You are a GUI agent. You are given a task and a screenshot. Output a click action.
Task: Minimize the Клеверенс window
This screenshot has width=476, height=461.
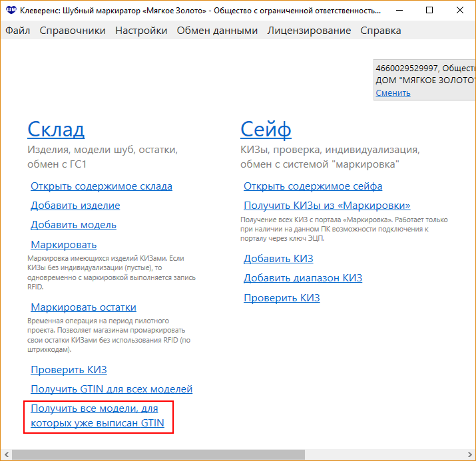click(x=399, y=11)
